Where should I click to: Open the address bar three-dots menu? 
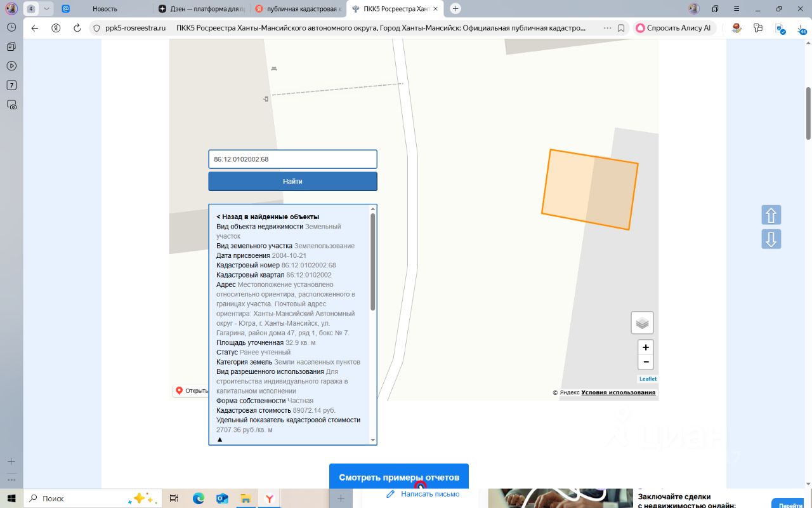[x=607, y=28]
